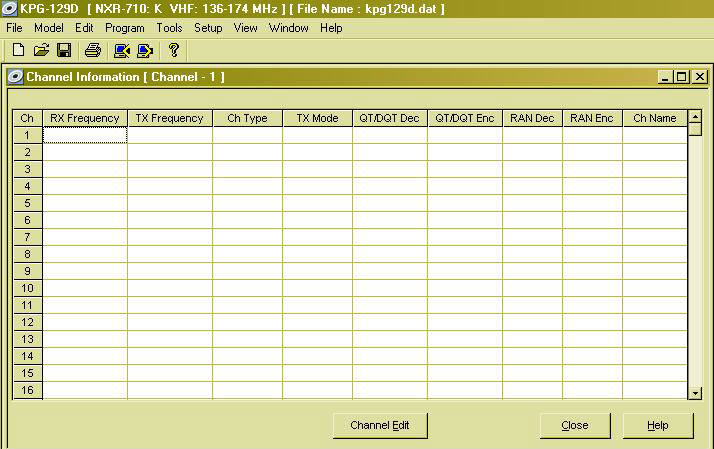Click the Help question mark icon
Image resolution: width=714 pixels, height=449 pixels.
tap(173, 50)
